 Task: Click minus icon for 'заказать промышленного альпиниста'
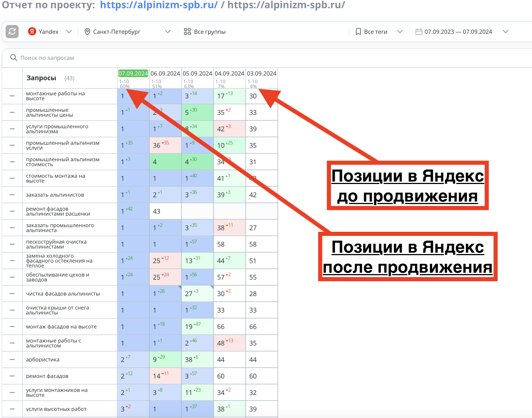[12, 228]
